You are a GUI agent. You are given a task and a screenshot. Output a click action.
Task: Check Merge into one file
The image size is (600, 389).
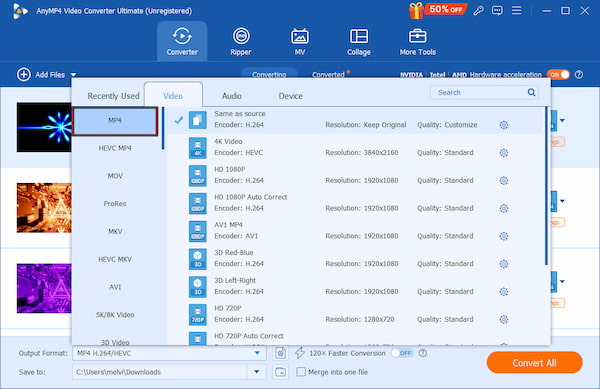301,372
